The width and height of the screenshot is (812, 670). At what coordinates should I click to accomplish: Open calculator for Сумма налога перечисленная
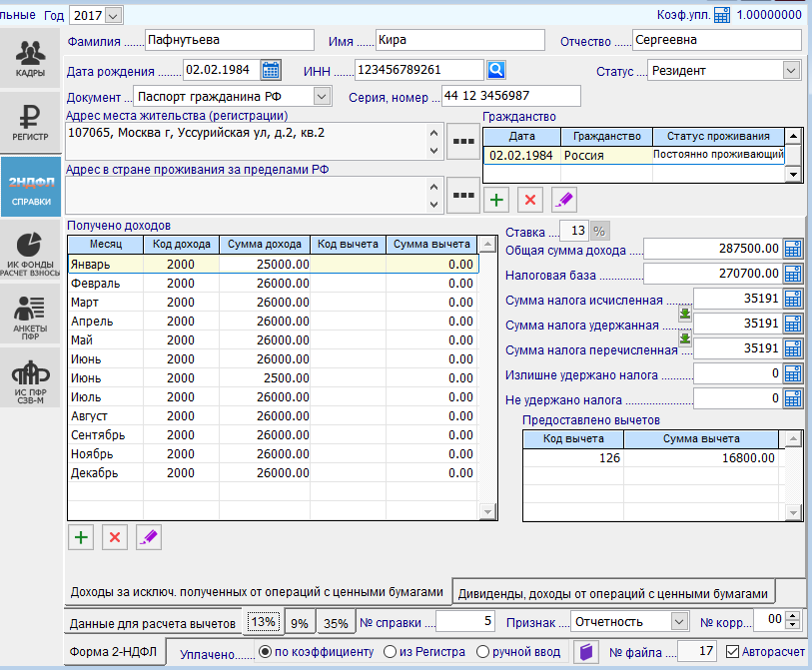coord(792,348)
